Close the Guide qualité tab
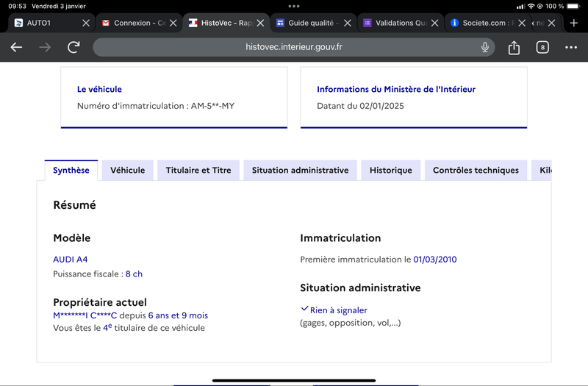The width and height of the screenshot is (588, 386). point(348,23)
